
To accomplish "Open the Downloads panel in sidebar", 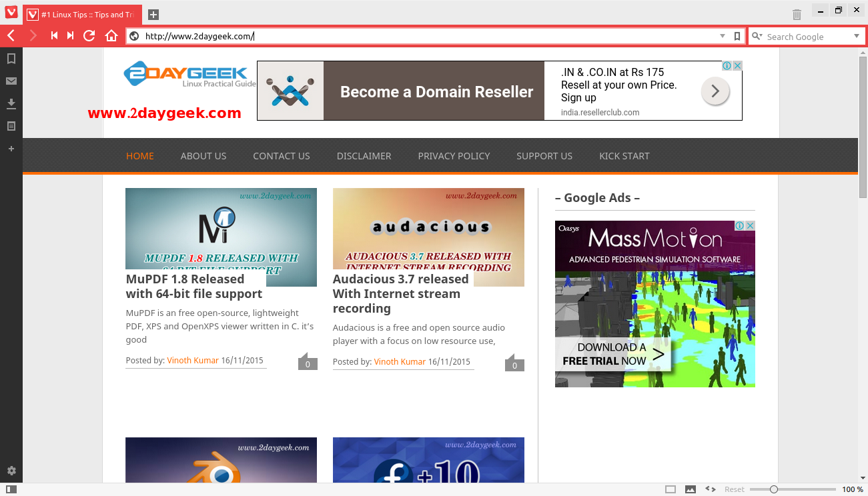I will click(11, 103).
